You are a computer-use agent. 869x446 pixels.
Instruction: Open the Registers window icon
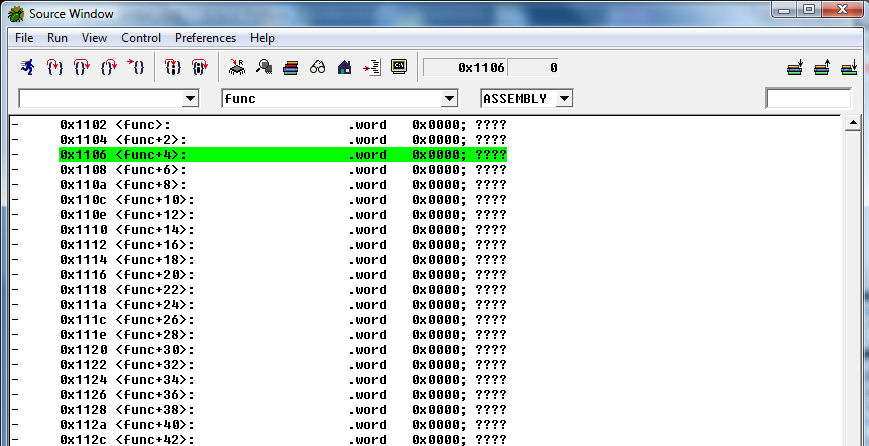point(237,68)
